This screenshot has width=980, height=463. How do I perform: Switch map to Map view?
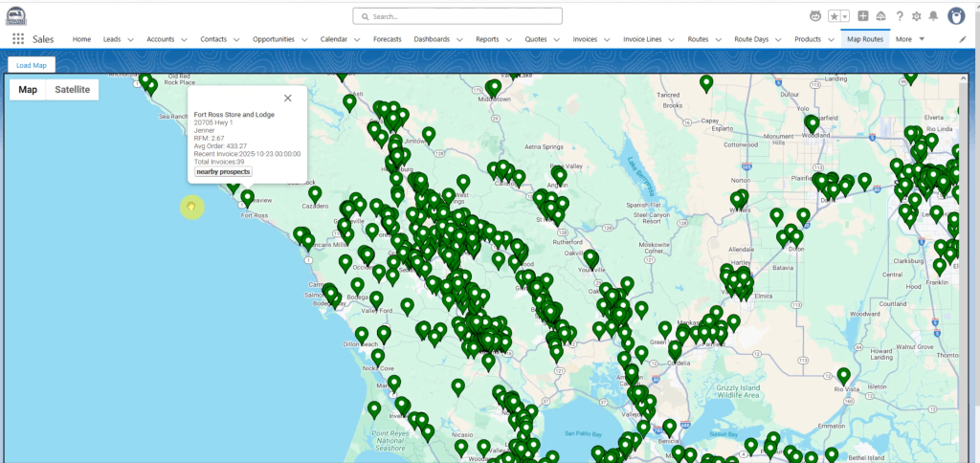[28, 89]
